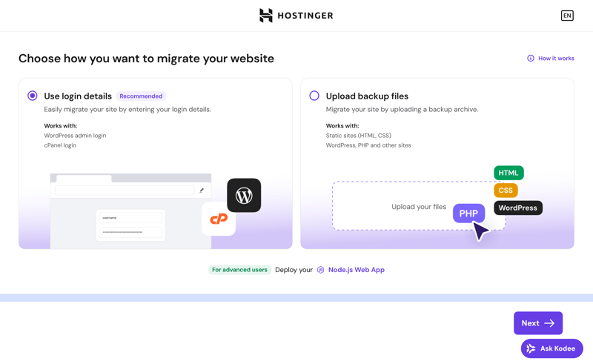
Task: Click the HTML badge
Action: click(508, 173)
